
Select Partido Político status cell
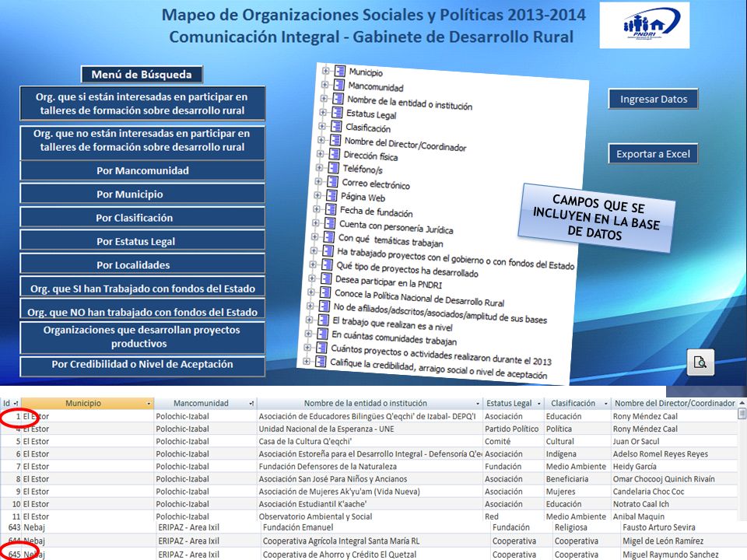513,429
